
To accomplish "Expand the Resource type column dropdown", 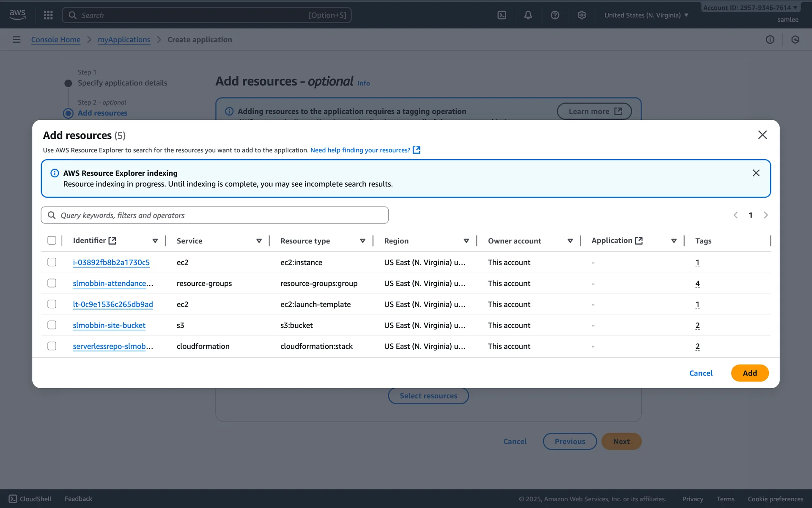I will (x=362, y=241).
